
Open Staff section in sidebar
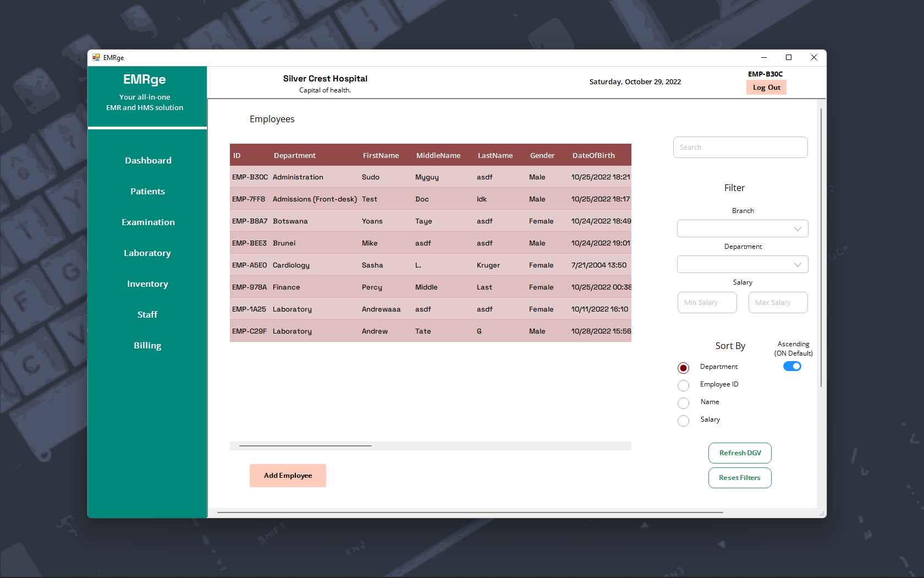click(147, 314)
